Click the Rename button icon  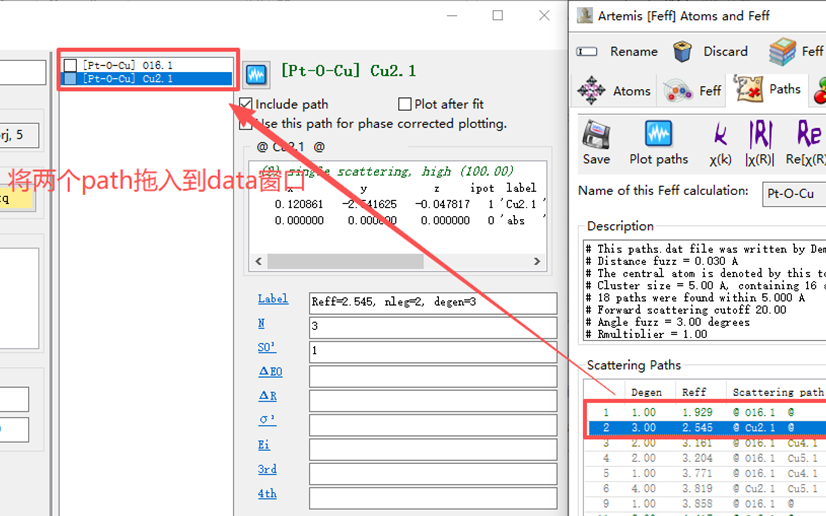(x=587, y=52)
